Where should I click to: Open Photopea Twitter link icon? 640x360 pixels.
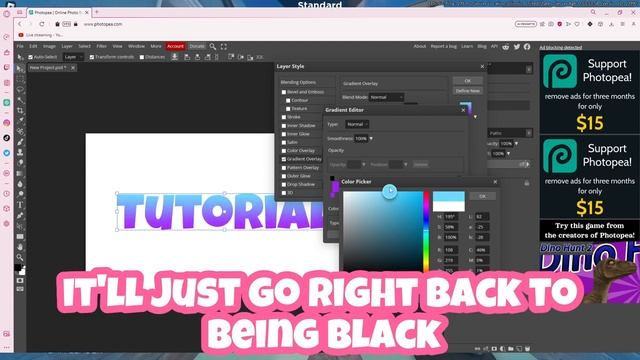point(517,47)
